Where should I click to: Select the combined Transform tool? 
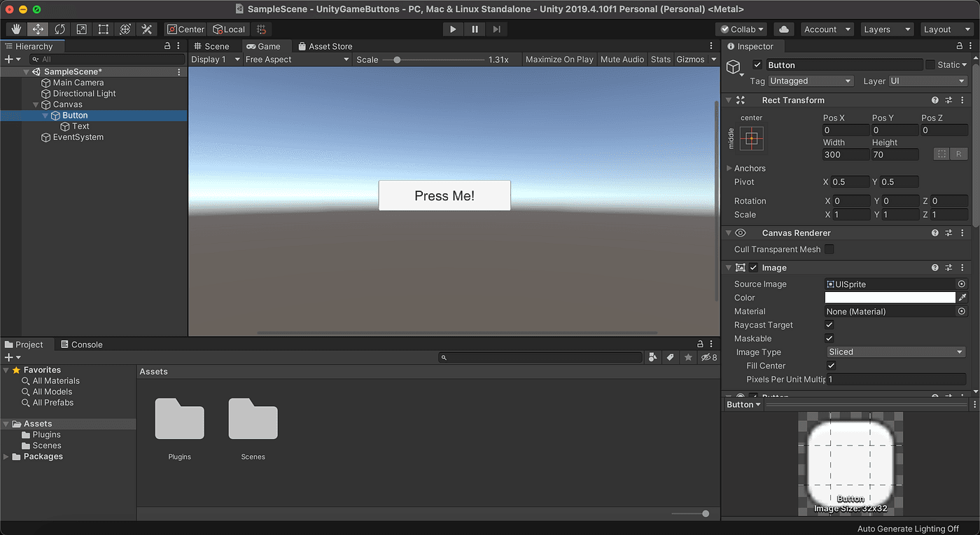point(125,29)
